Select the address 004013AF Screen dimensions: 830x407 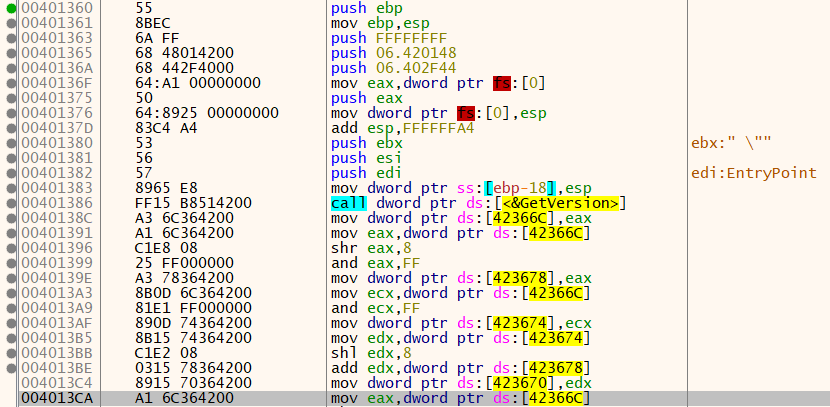pyautogui.click(x=57, y=323)
